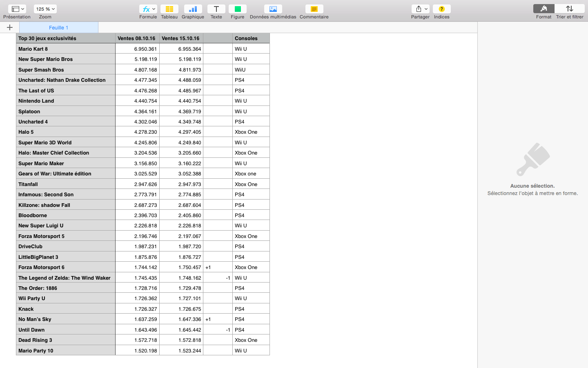The width and height of the screenshot is (588, 368).
Task: Select the Super Mario Maker cell
Action: (x=66, y=163)
